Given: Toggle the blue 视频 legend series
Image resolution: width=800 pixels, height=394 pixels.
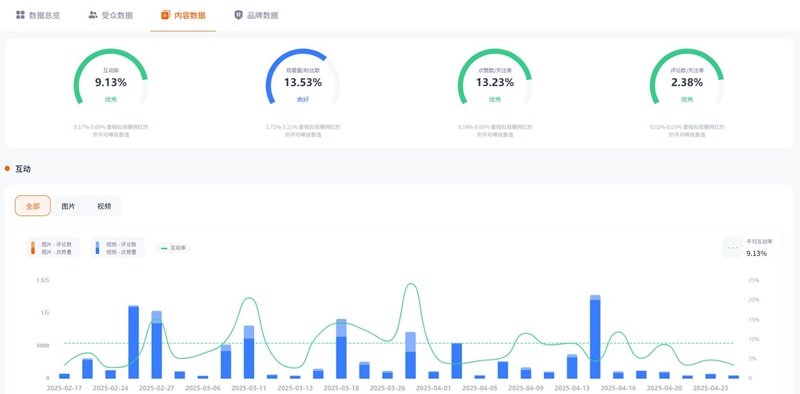Looking at the screenshot, I should click(117, 248).
